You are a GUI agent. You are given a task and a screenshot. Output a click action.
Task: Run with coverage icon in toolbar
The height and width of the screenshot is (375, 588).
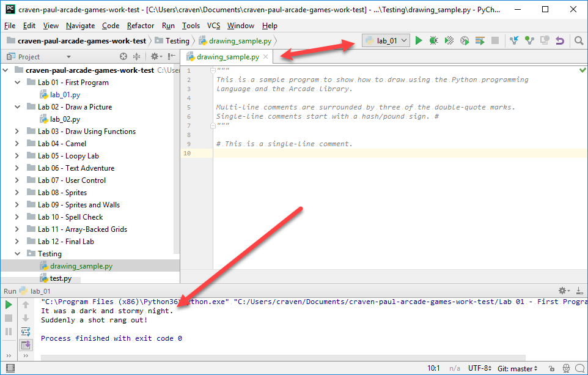449,40
